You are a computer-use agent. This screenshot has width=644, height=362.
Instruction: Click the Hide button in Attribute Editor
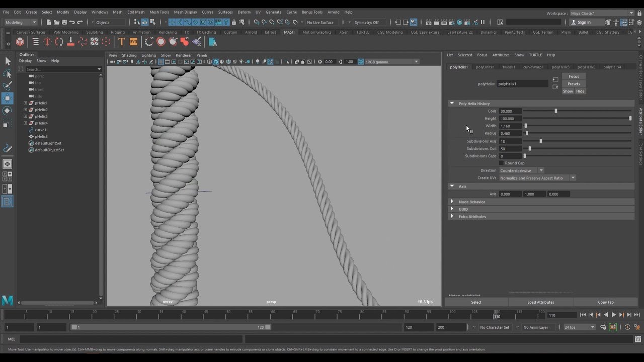[x=580, y=91]
